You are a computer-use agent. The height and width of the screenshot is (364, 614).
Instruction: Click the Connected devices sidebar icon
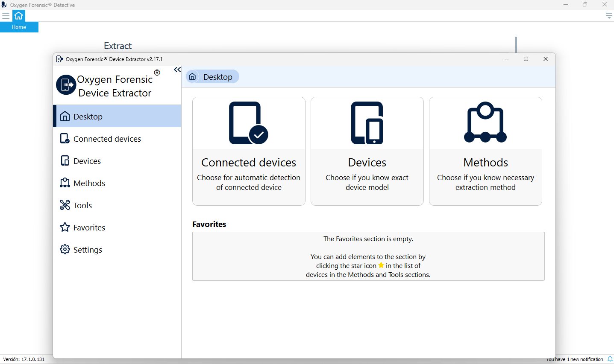[65, 138]
